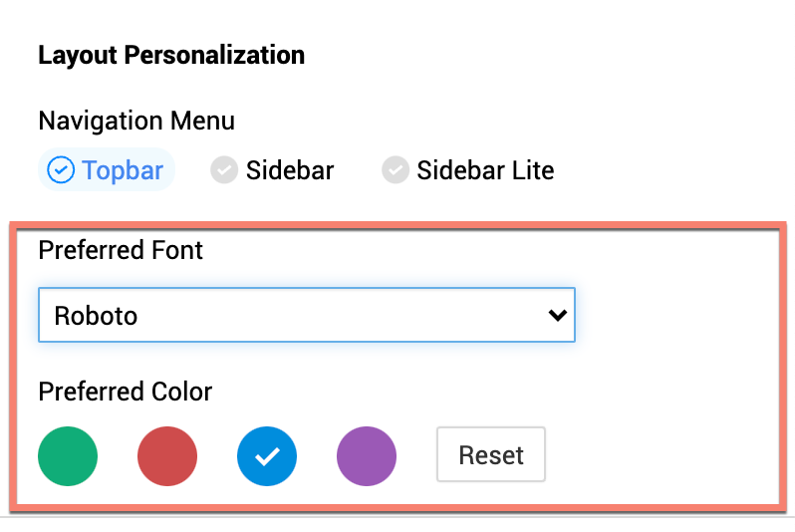Click the white checkmark on blue swatch
Image resolution: width=795 pixels, height=532 pixels.
(267, 456)
